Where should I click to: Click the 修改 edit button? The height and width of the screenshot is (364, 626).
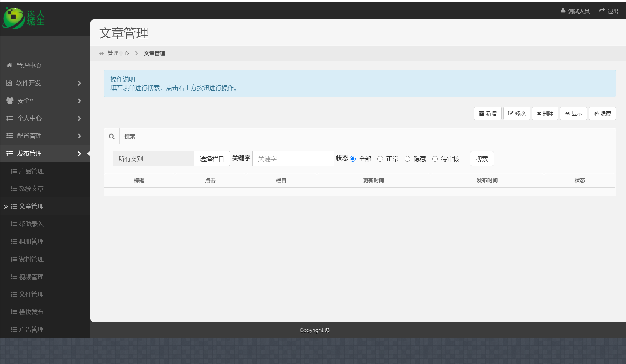[516, 114]
